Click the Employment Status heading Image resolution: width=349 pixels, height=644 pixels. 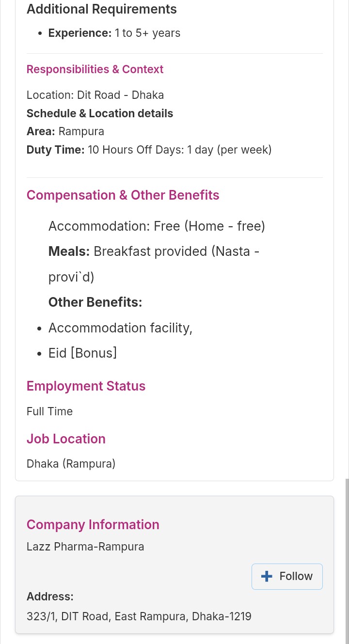coord(86,386)
